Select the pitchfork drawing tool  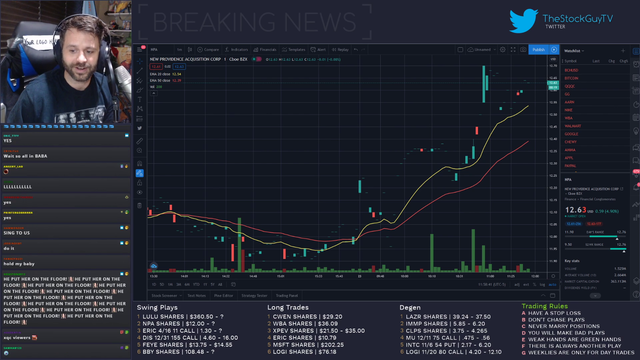tap(140, 80)
